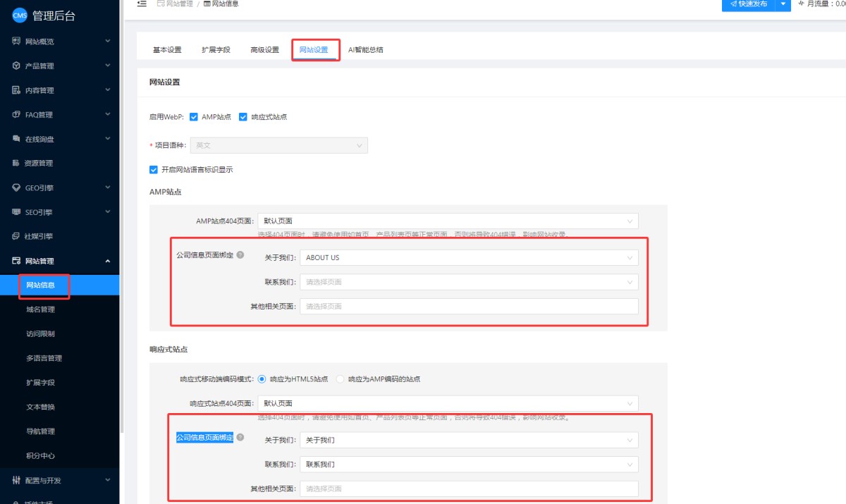The image size is (846, 504).
Task: Toggle 开启网站语言标识显示 checkbox
Action: (154, 169)
